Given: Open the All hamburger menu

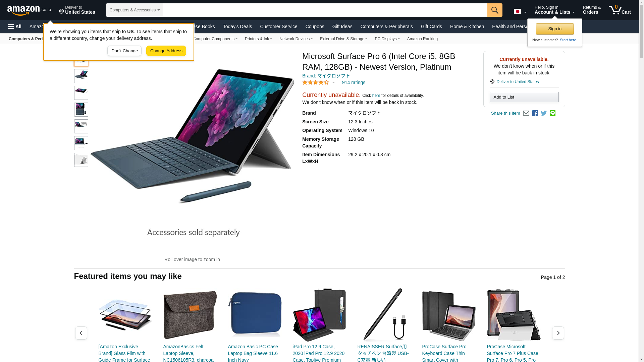Looking at the screenshot, I should [x=15, y=26].
